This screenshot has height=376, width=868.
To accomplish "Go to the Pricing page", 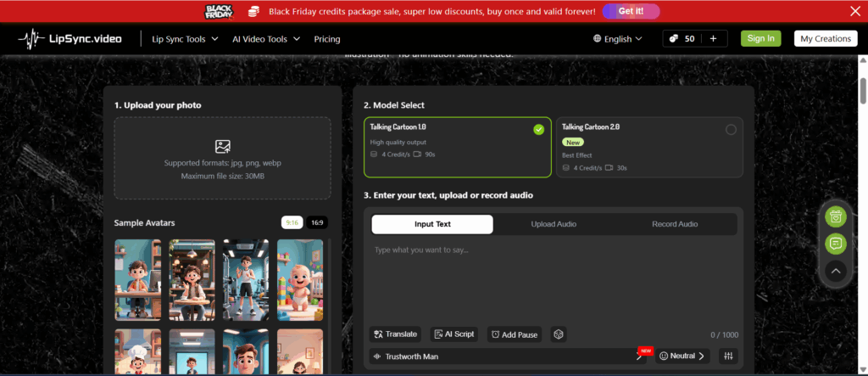I will tap(327, 39).
